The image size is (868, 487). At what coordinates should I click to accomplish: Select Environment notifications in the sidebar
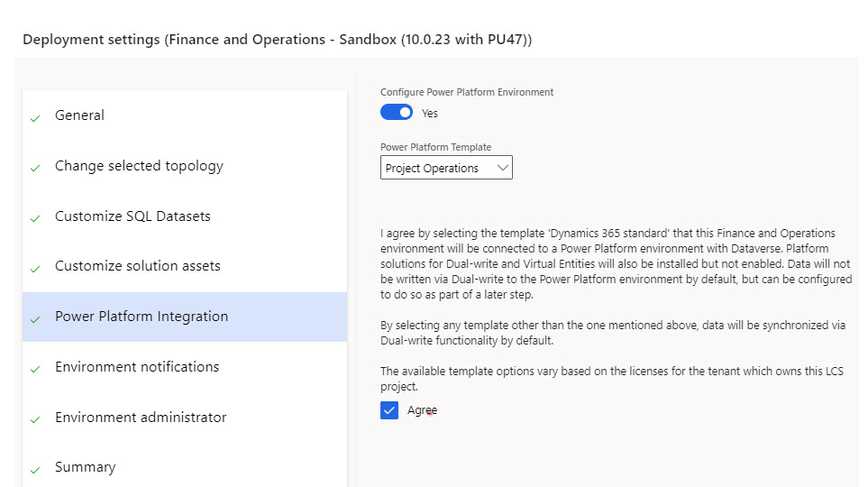click(x=136, y=367)
